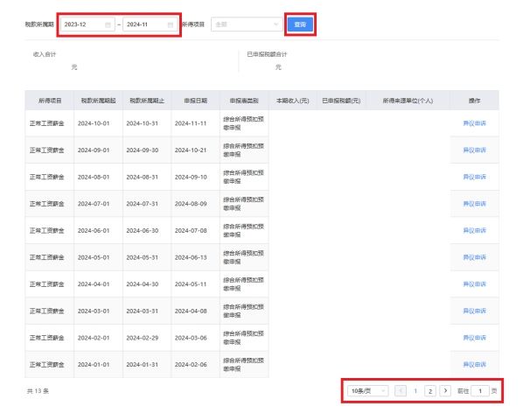Open the 10条/页 page size dropdown
530x420 pixels.
click(367, 390)
